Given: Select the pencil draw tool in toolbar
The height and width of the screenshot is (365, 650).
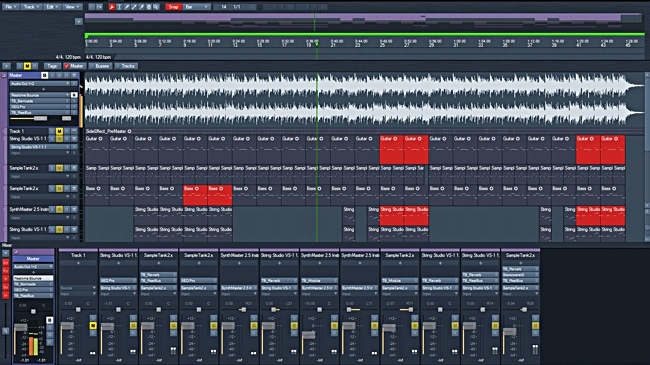Looking at the screenshot, I should click(x=127, y=7).
